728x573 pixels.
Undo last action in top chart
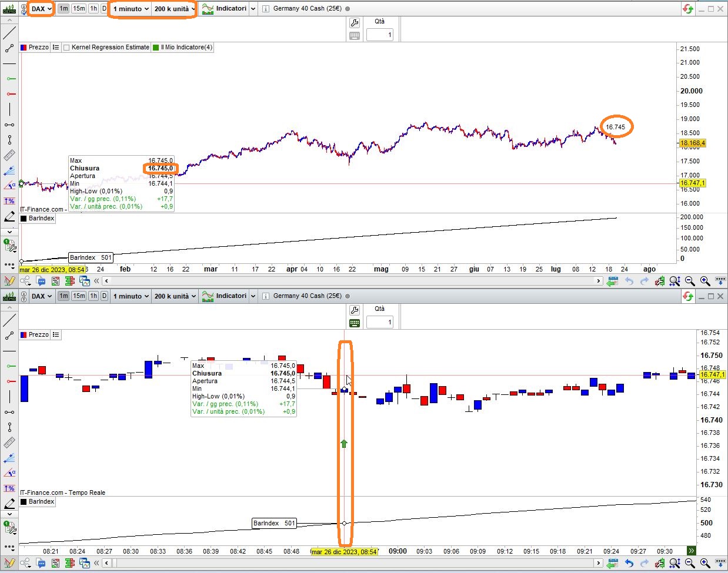(x=629, y=281)
